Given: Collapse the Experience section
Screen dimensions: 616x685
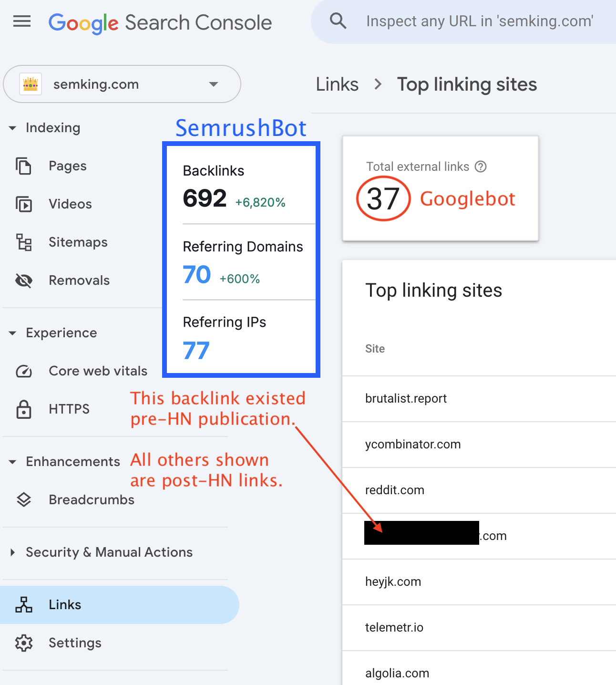Looking at the screenshot, I should [13, 333].
